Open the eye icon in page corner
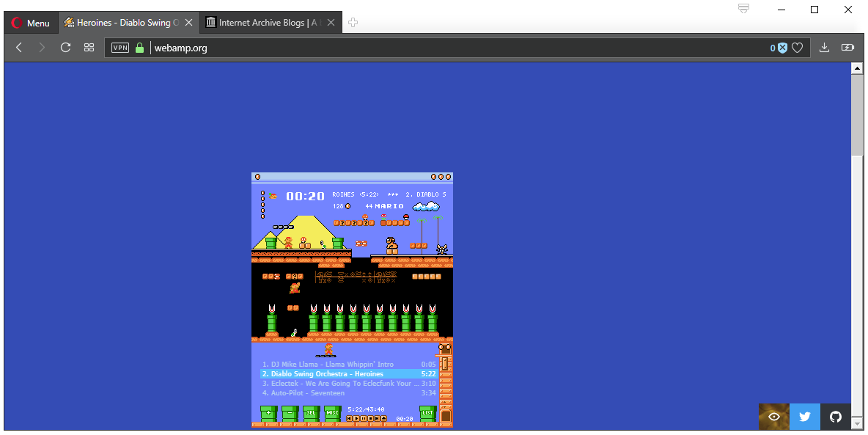This screenshot has height=435, width=868. [x=774, y=417]
